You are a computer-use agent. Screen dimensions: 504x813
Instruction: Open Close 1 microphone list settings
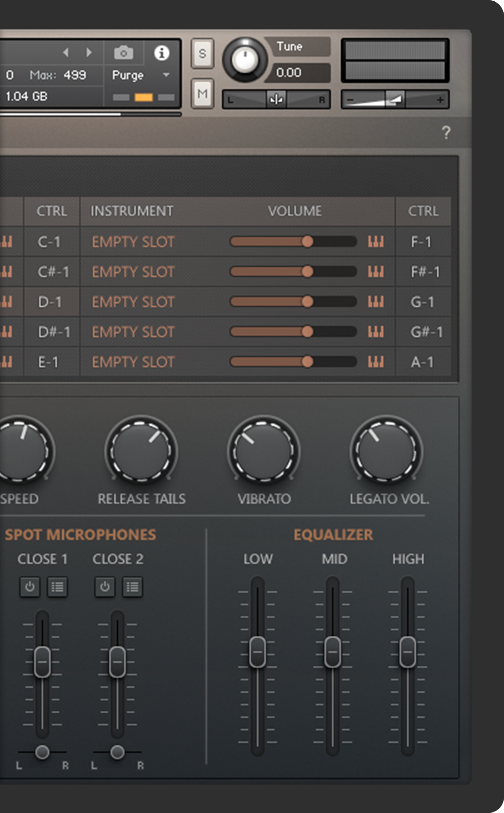(57, 587)
